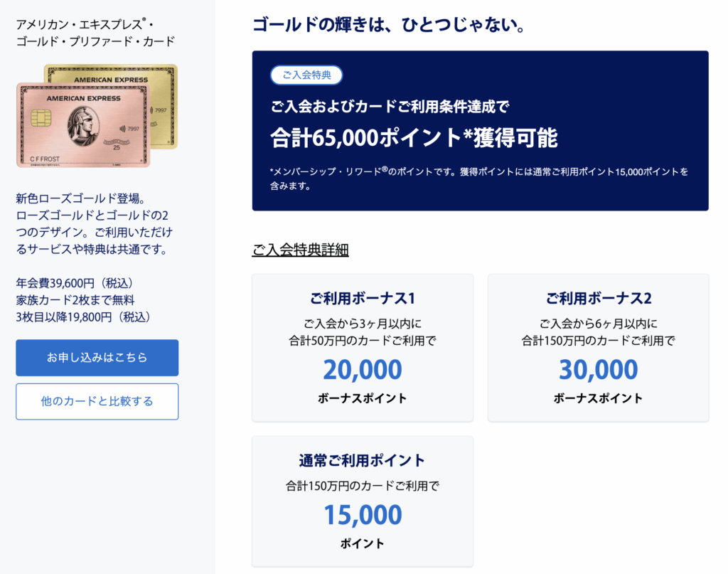Click the ゴールドの輝きは、ひとつじゃない。 page heading
728x574 pixels.
click(x=390, y=26)
